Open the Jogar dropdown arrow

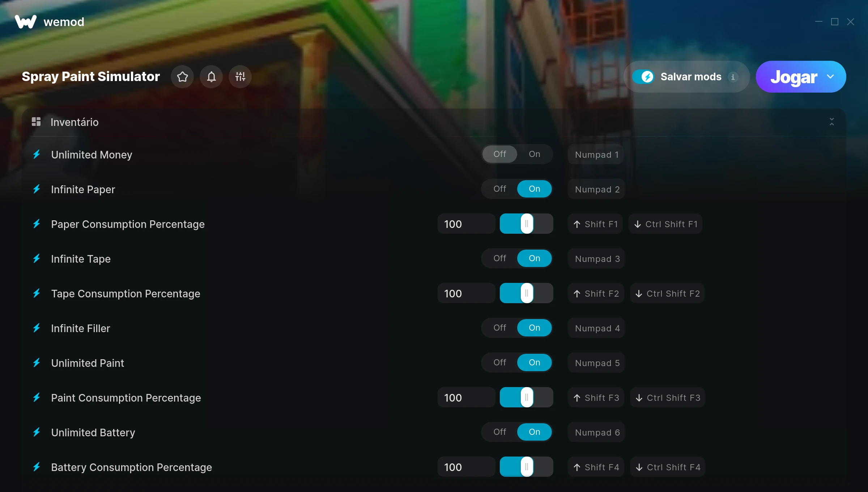830,77
